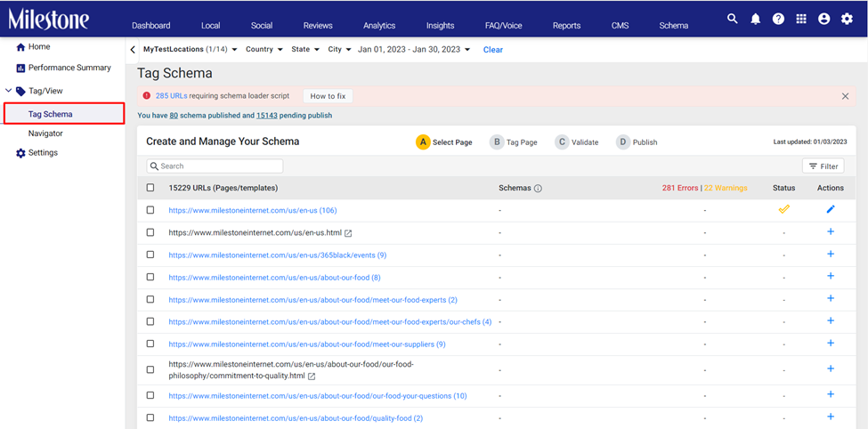Check the box for our-chefs (4) row

[x=150, y=321]
